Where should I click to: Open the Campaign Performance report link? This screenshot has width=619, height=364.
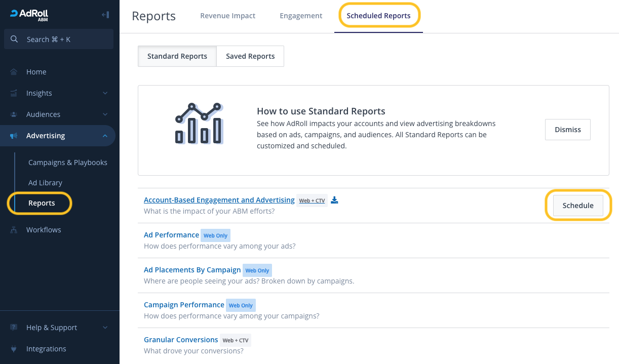tap(184, 305)
